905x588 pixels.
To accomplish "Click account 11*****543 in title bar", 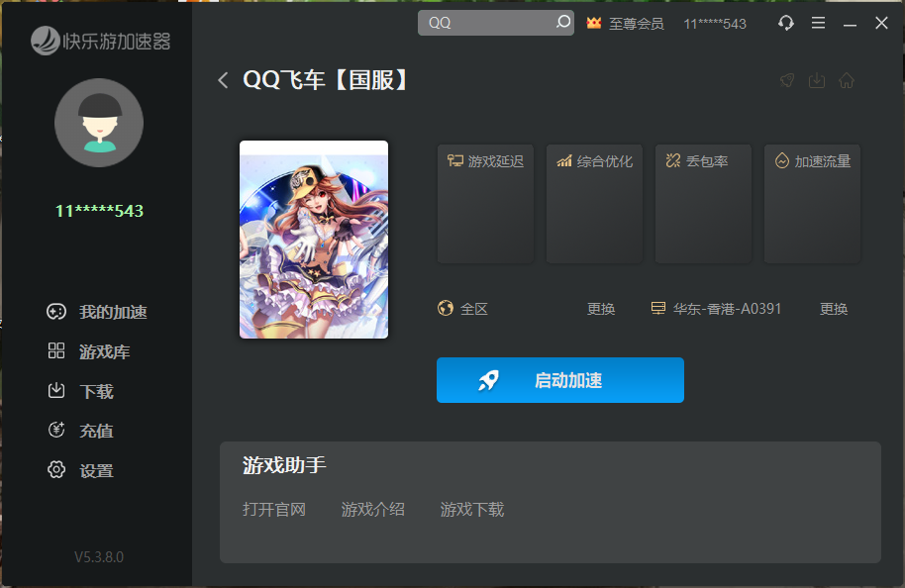I will (x=715, y=24).
